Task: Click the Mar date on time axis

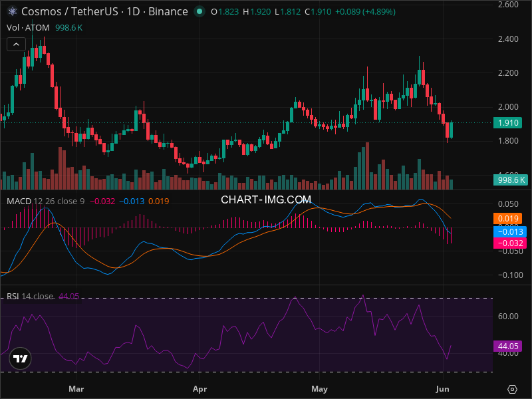Action: (76, 389)
